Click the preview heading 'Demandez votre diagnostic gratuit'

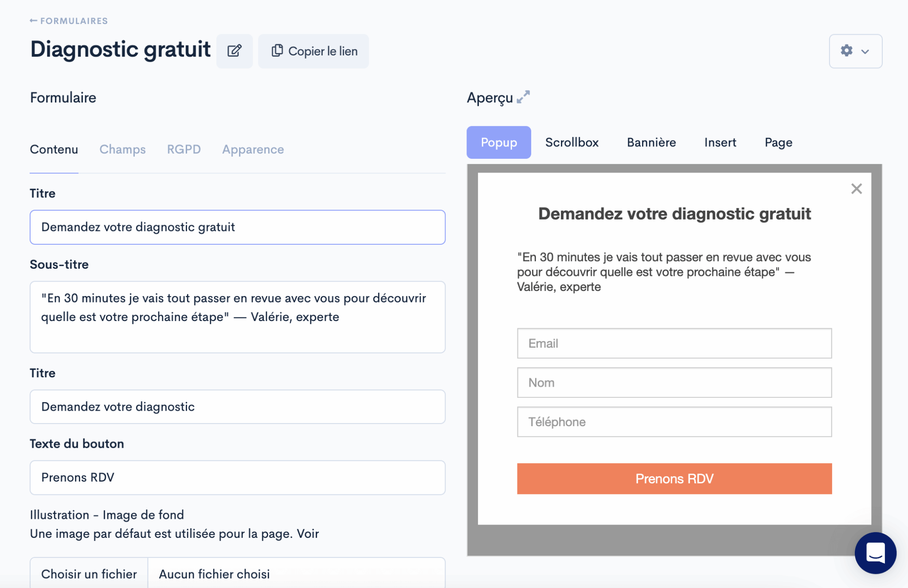click(674, 214)
